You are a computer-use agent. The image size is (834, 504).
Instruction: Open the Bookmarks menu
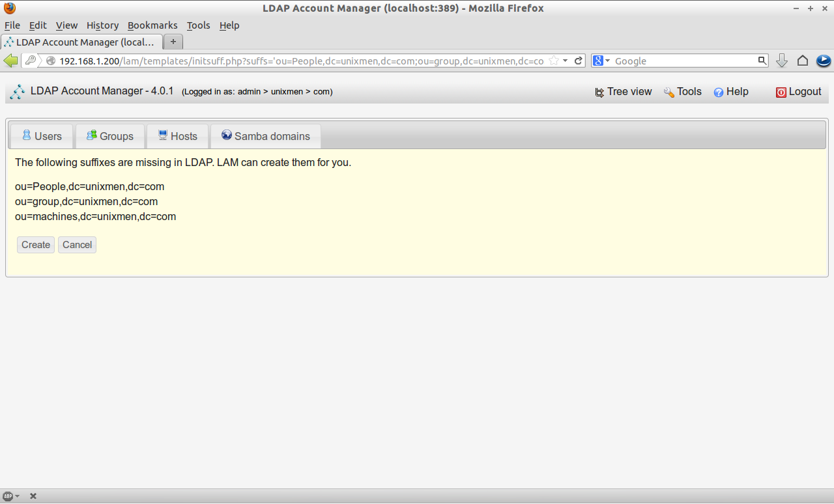[152, 25]
